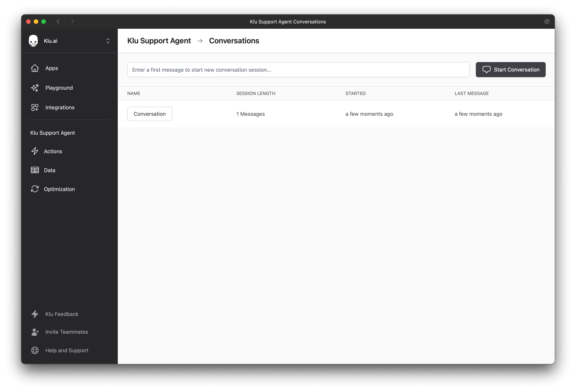Open Help and Support
Image resolution: width=576 pixels, height=392 pixels.
tap(67, 350)
